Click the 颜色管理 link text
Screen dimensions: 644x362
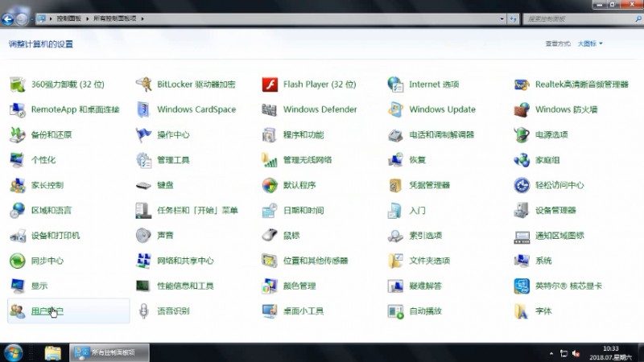coord(299,286)
